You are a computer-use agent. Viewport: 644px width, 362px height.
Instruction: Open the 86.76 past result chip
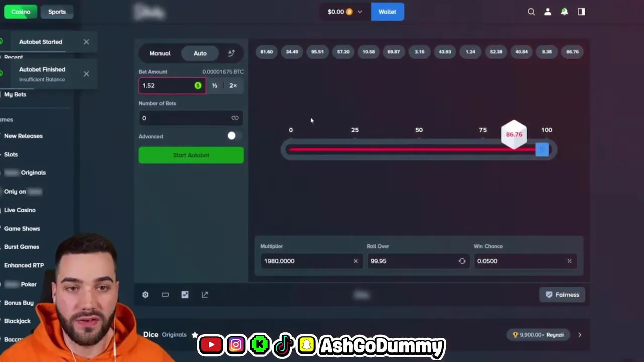(573, 52)
